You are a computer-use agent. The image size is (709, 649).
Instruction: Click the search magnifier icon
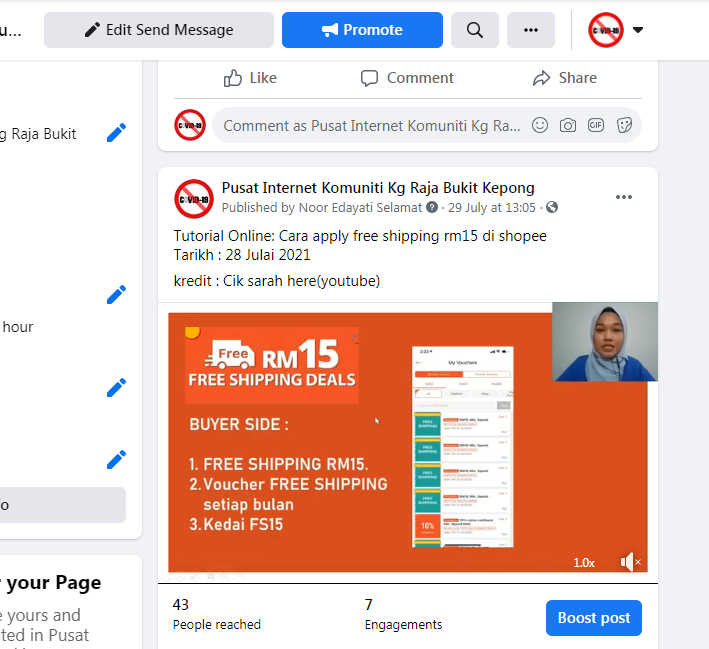coord(474,30)
